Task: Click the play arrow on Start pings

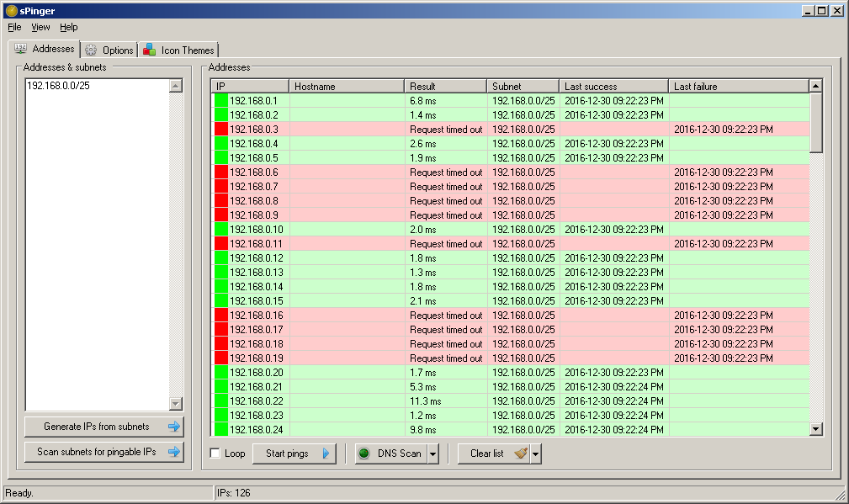Action: pyautogui.click(x=326, y=454)
